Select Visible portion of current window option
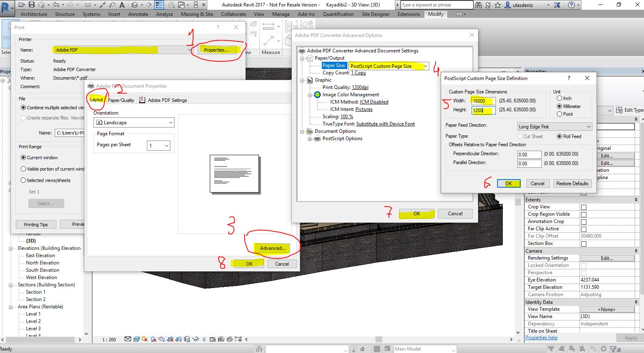This screenshot has height=353, width=644. (x=23, y=169)
